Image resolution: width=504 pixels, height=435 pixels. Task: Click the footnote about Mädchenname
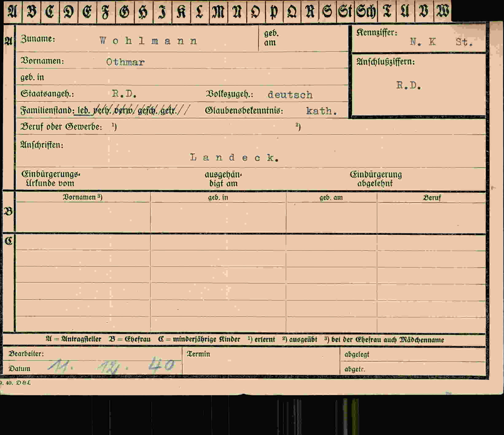(x=384, y=340)
